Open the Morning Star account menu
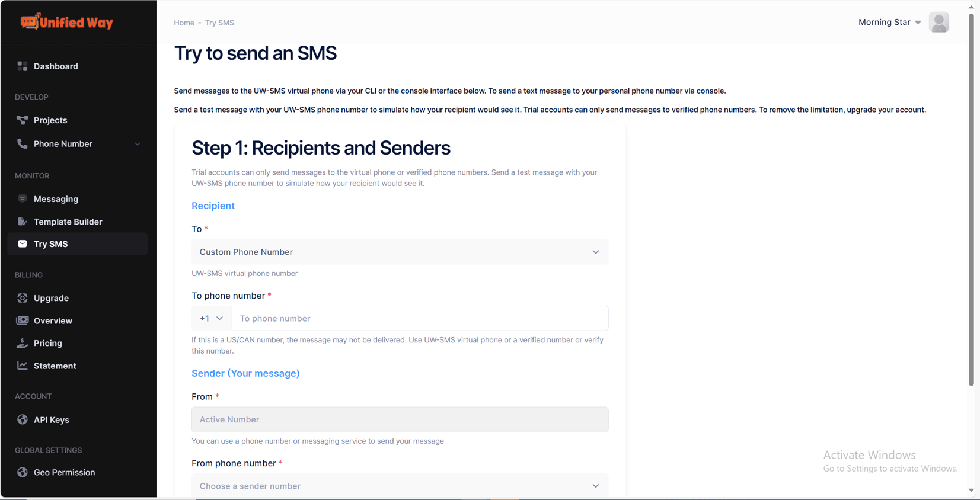Viewport: 980px width, 500px height. (x=889, y=23)
